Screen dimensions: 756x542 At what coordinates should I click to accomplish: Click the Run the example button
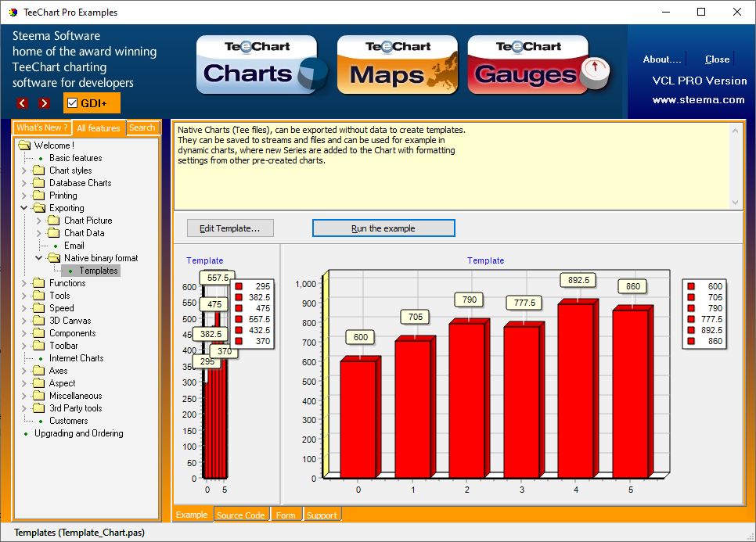pyautogui.click(x=383, y=228)
